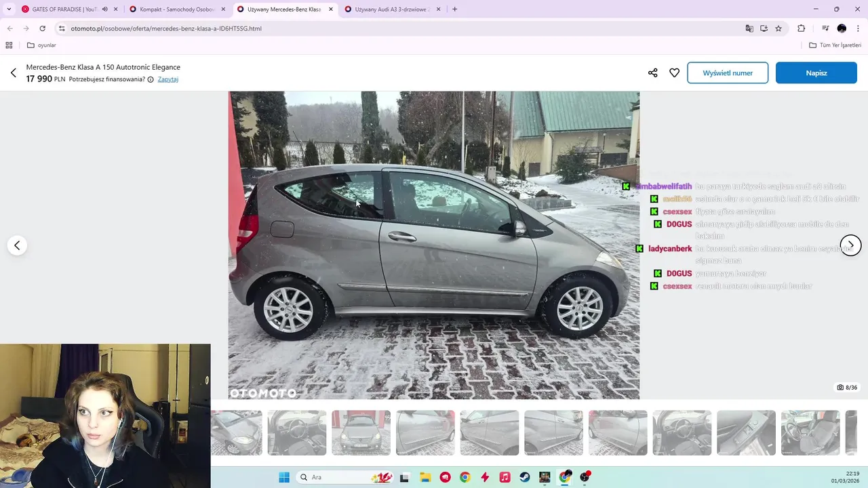Open File Explorer from the taskbar
The width and height of the screenshot is (868, 488).
[425, 477]
